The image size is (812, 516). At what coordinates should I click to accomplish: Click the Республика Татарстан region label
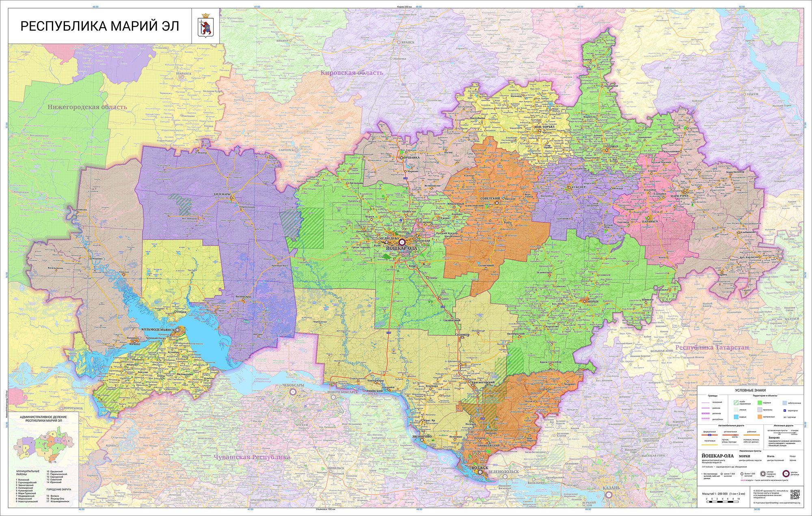[x=712, y=348]
